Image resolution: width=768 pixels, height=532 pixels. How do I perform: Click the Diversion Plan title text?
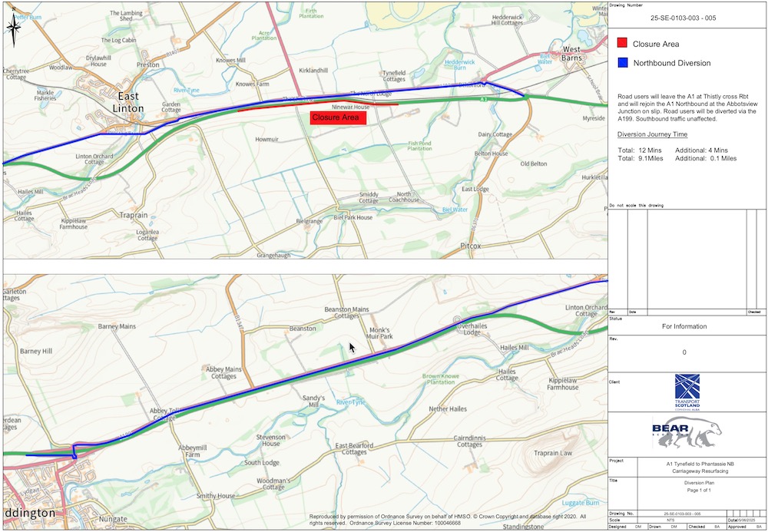pyautogui.click(x=684, y=484)
